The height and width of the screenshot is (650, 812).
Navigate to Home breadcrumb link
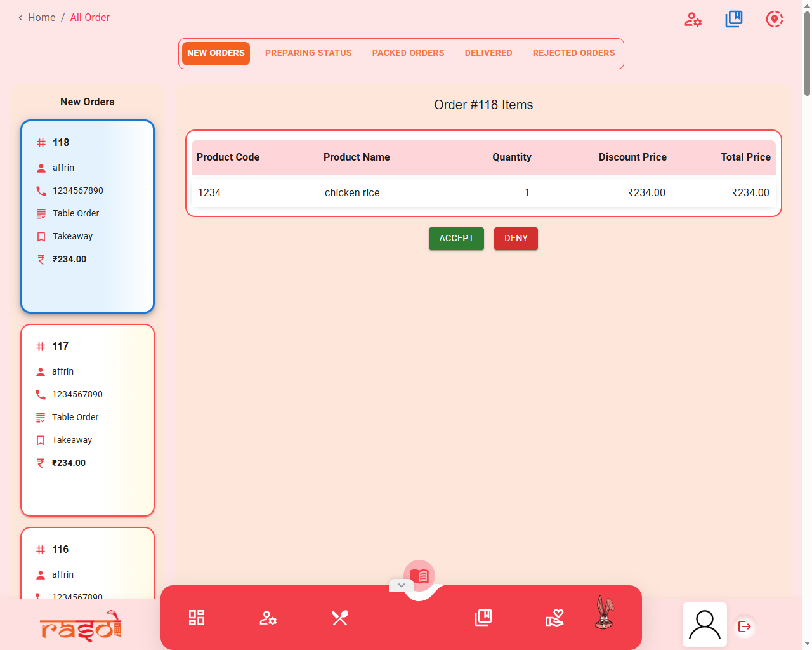pos(42,18)
